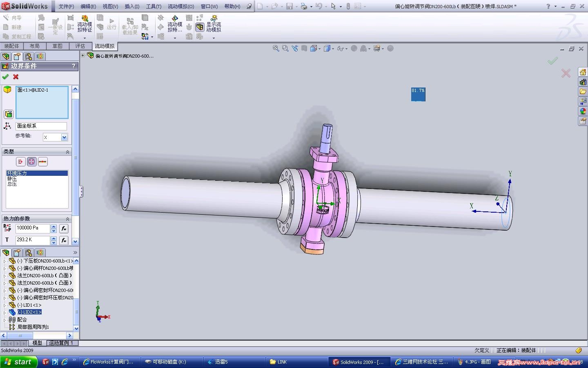Screen dimensions: 588x368
Task: Click the Windows start button
Action: tap(19, 362)
